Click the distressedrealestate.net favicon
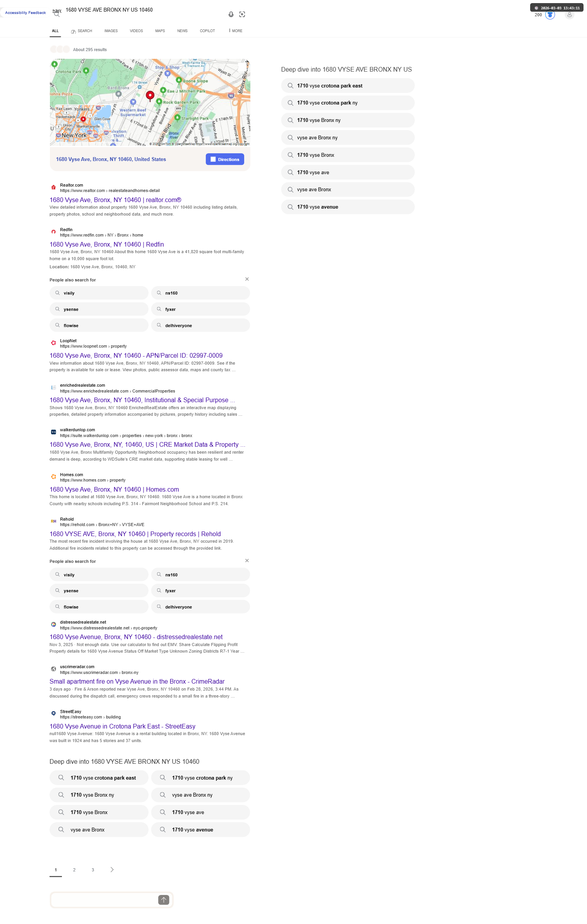This screenshot has width=587, height=924. click(53, 624)
